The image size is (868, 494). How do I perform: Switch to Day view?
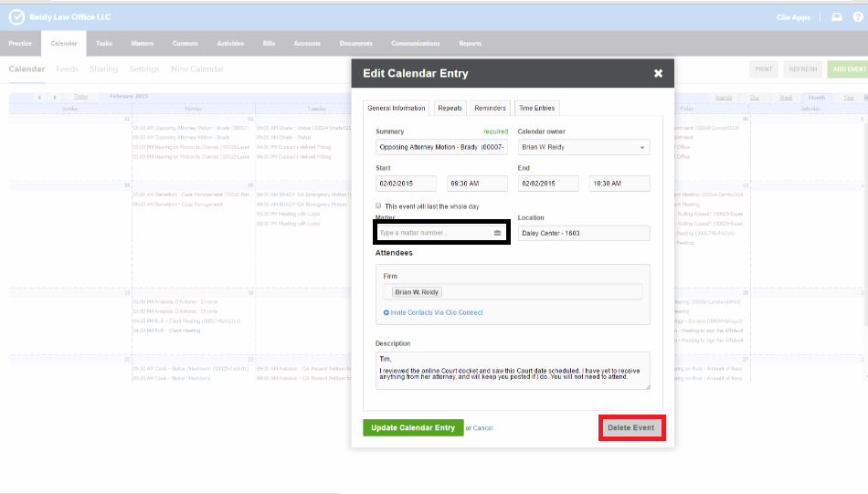pyautogui.click(x=755, y=98)
